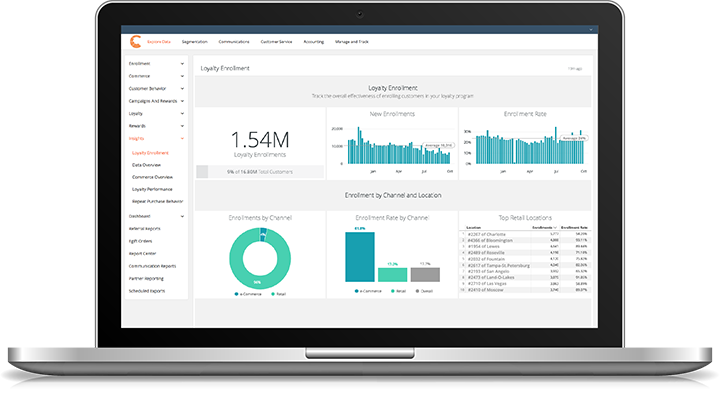Expand the Loyalty sidebar section chevron
Screen dimensions: 720x402
(182, 113)
